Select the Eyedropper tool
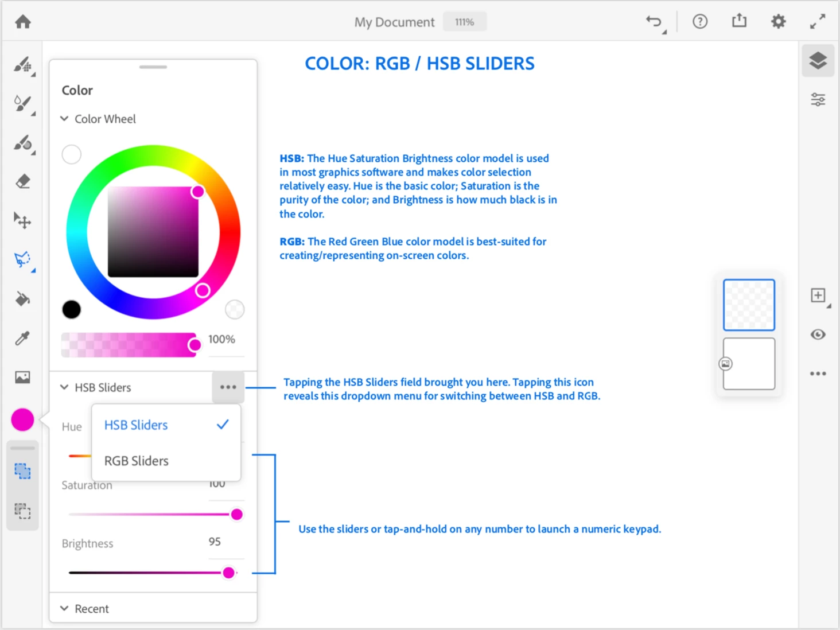840x630 pixels. click(x=23, y=338)
